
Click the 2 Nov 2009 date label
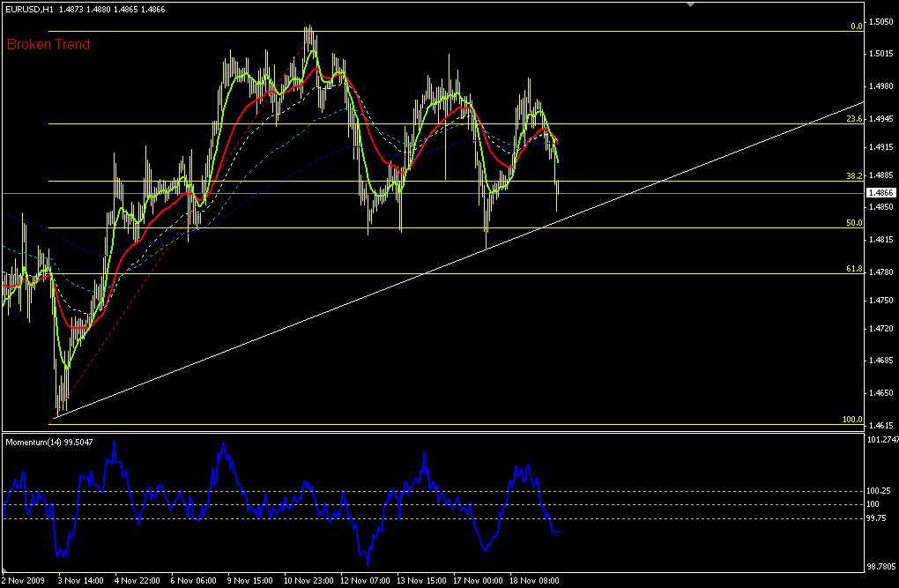(24, 581)
